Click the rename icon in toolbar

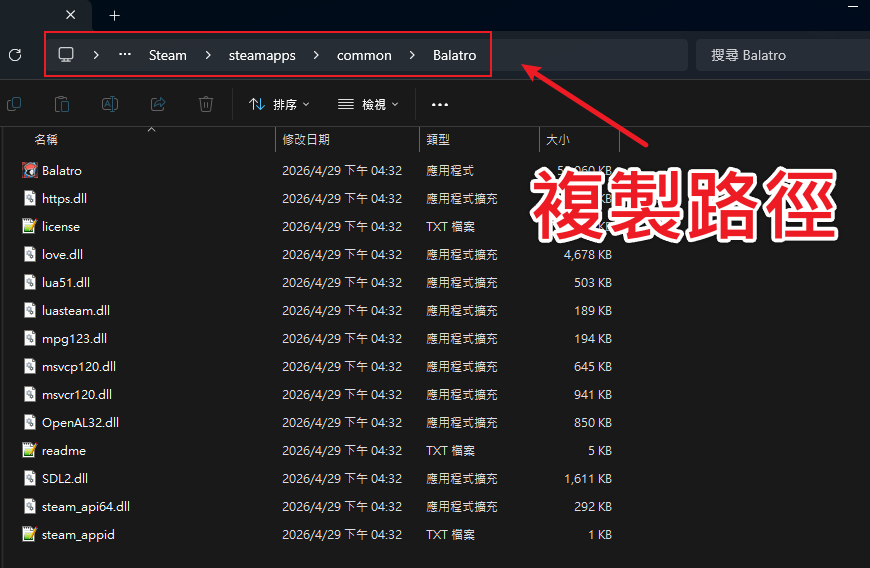point(110,104)
